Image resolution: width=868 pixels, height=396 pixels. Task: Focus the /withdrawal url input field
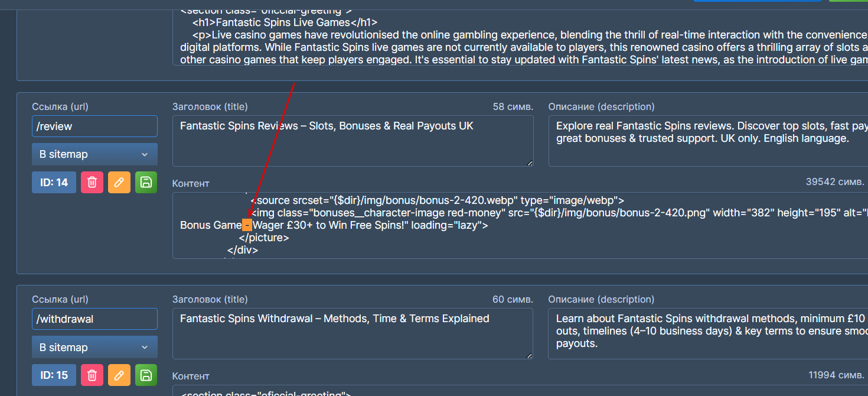(94, 319)
